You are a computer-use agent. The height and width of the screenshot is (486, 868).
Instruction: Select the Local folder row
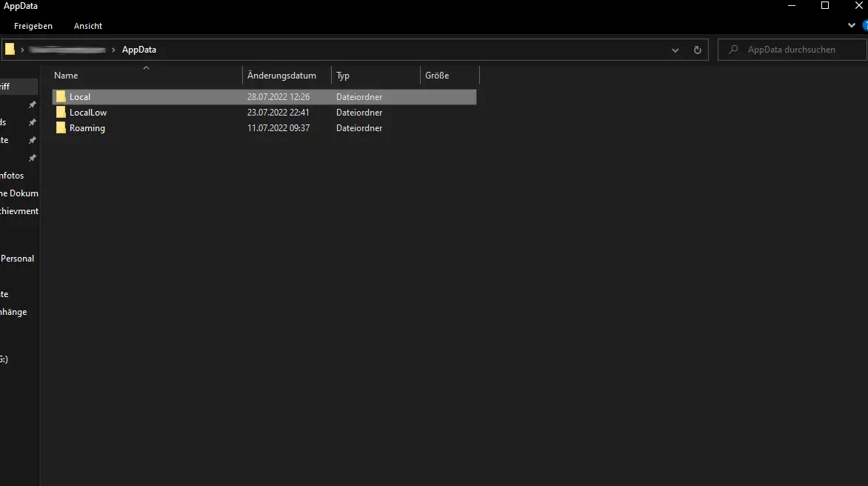264,97
